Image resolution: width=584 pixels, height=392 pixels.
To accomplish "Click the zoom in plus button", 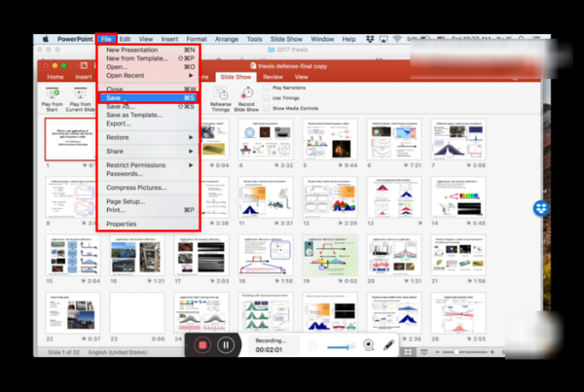I will coord(492,352).
